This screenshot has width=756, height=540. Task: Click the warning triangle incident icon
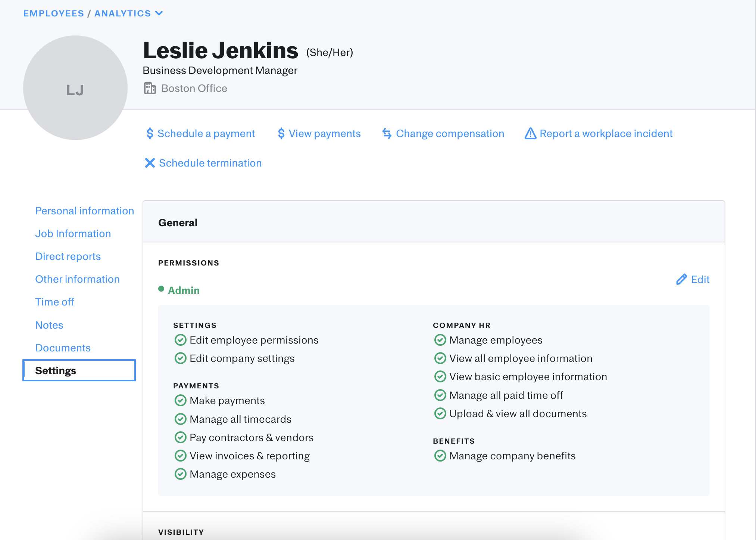530,133
